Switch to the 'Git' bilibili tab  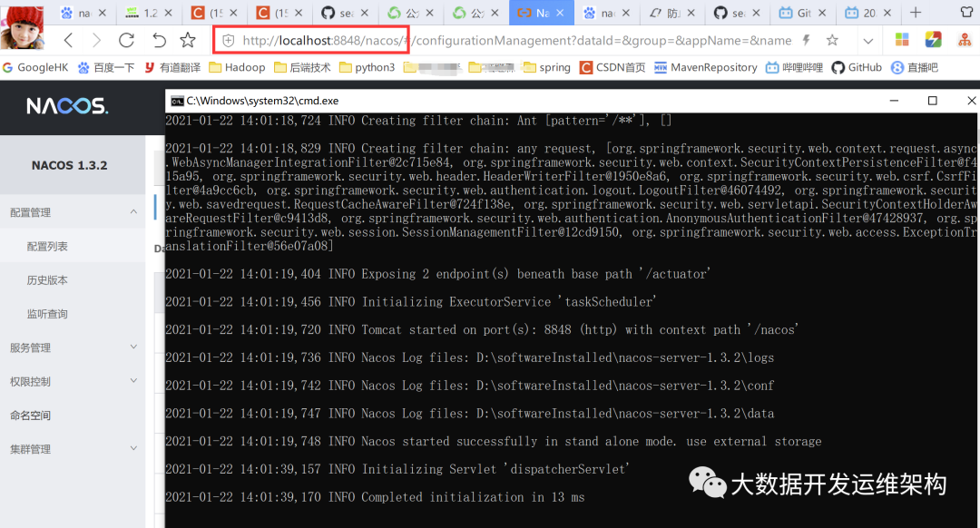pos(802,13)
